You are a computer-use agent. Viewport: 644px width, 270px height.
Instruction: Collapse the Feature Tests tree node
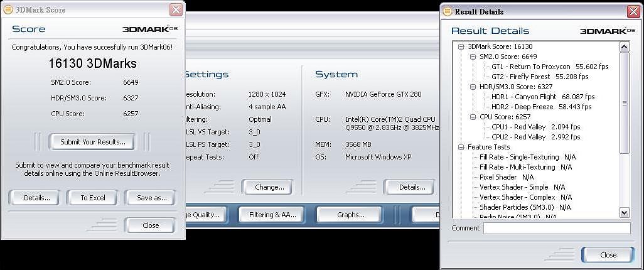461,147
